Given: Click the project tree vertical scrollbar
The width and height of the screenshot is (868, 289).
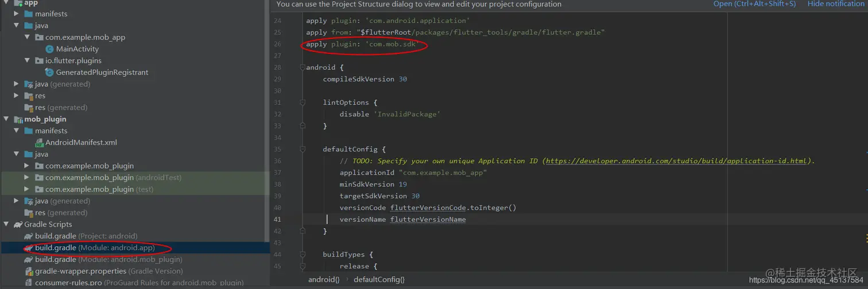Looking at the screenshot, I should [x=266, y=120].
